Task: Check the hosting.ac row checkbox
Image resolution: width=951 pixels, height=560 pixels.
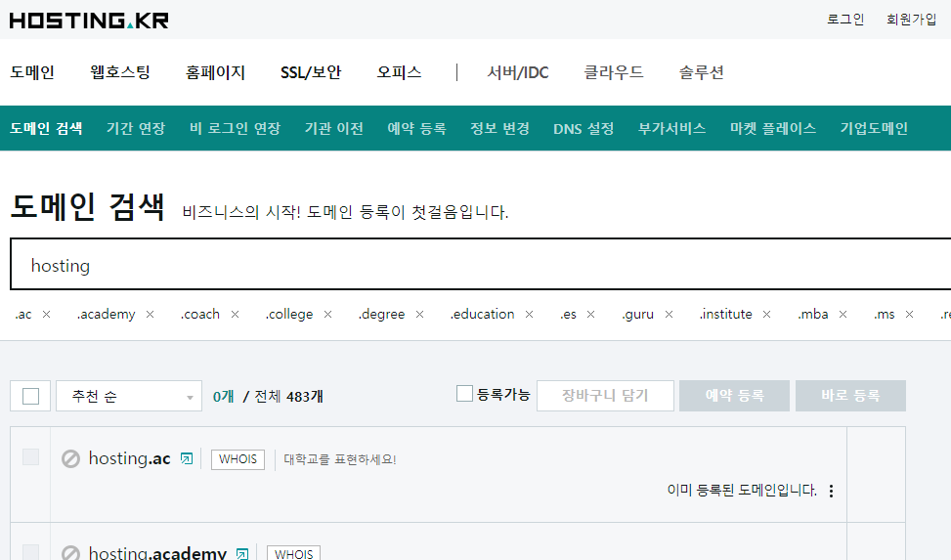Action: [x=30, y=456]
